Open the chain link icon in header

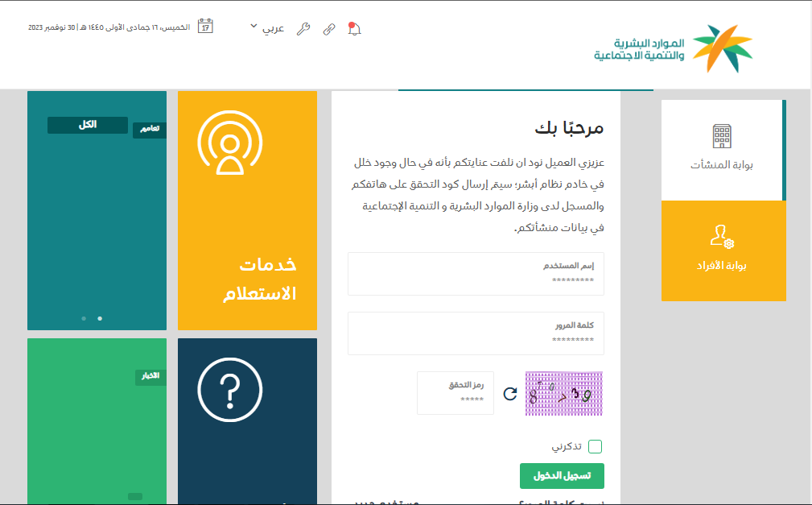click(328, 29)
